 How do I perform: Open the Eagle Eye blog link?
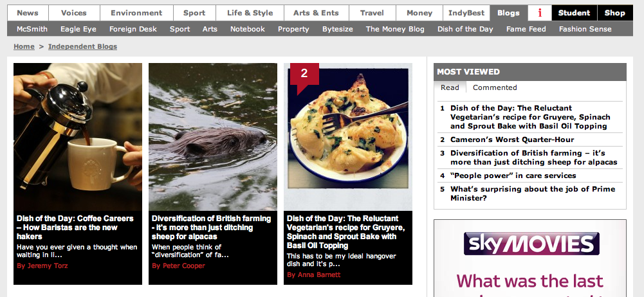point(78,29)
